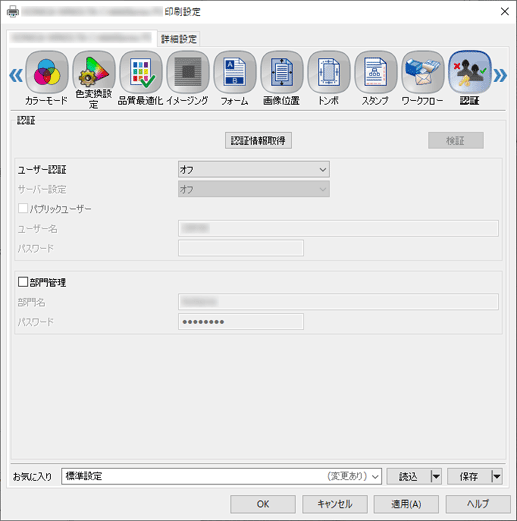Show previous setting icons with left arrows

coord(16,75)
